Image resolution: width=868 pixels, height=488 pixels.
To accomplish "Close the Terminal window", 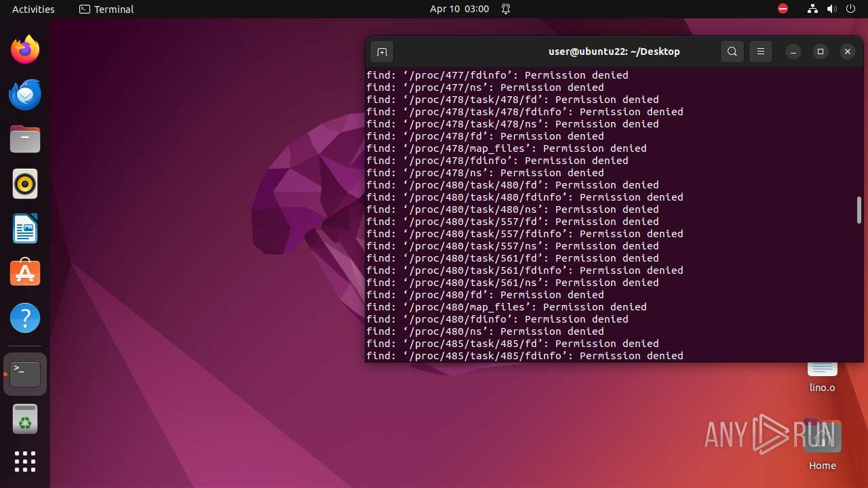I will click(x=848, y=52).
